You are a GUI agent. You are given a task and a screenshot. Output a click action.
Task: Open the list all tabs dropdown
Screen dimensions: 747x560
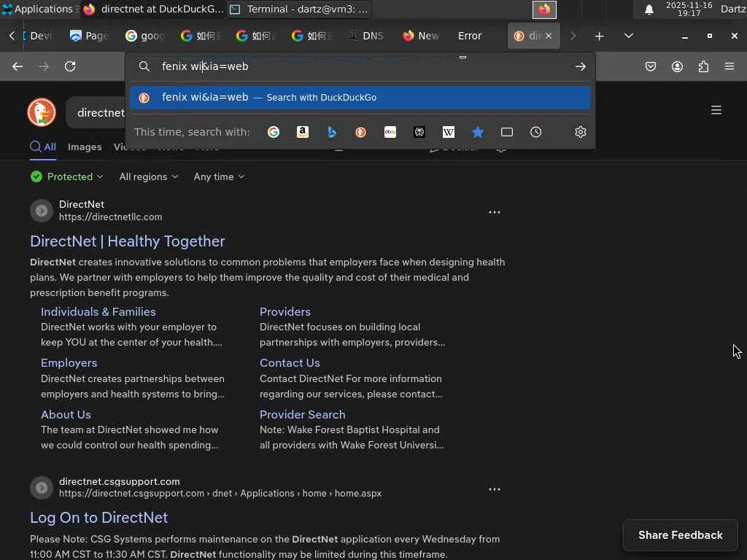click(629, 36)
